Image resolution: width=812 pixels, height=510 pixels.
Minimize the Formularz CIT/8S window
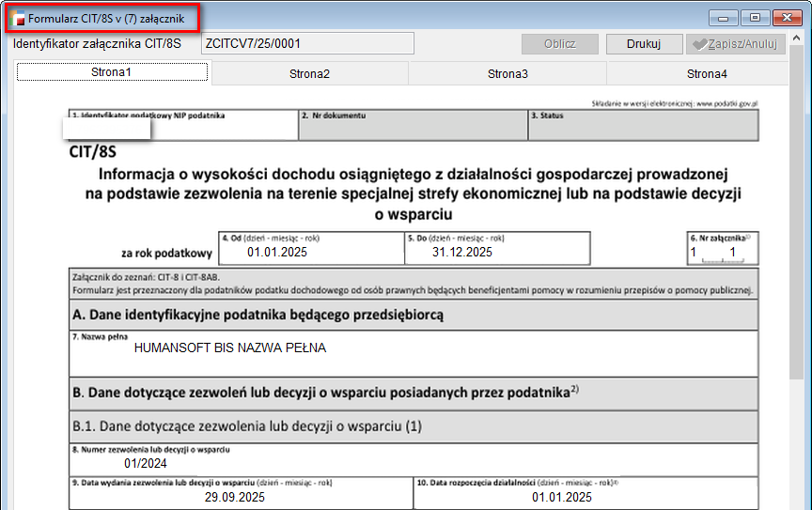725,17
